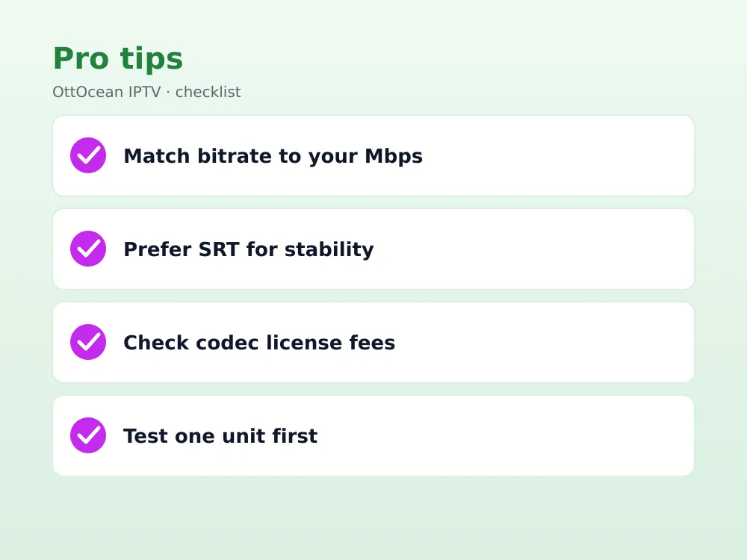This screenshot has height=560, width=747.
Task: Click the purple checkmark beside Test one unit
Action: (88, 435)
